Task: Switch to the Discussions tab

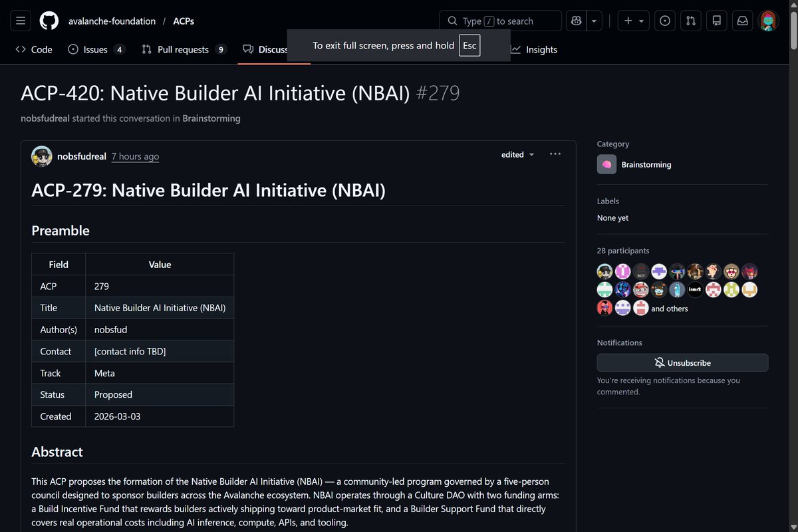Action: click(266, 49)
